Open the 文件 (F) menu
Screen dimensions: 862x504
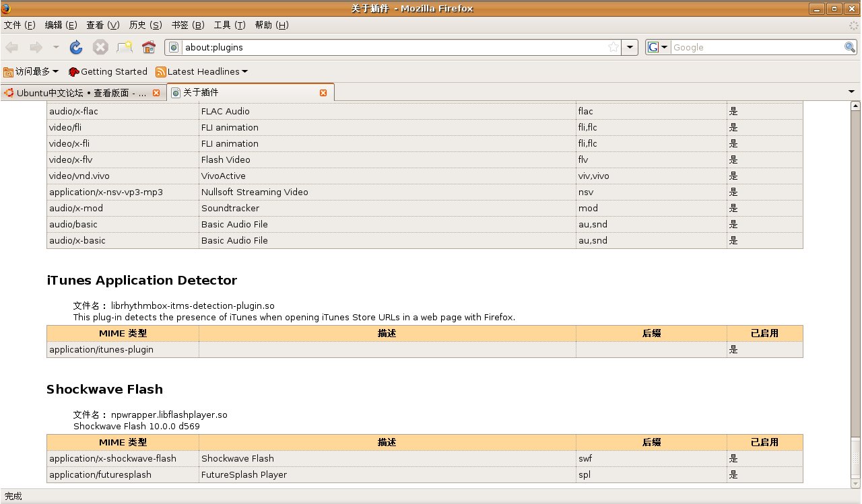(20, 25)
